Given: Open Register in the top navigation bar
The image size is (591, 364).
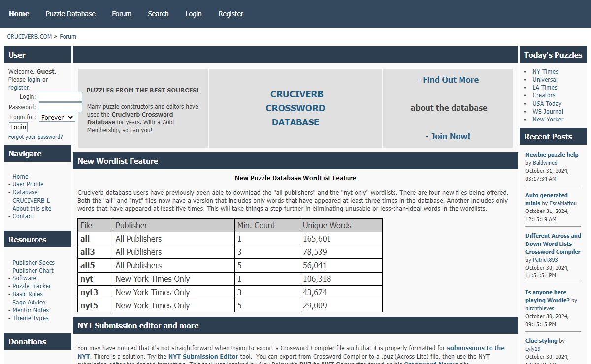Looking at the screenshot, I should 231,14.
